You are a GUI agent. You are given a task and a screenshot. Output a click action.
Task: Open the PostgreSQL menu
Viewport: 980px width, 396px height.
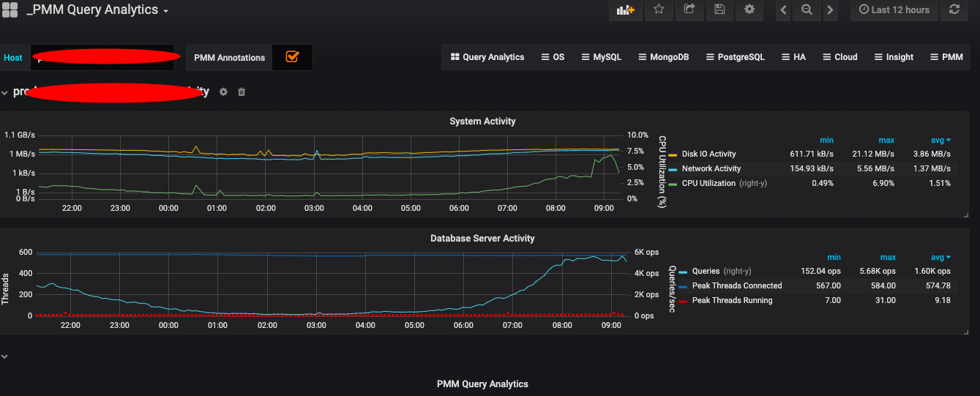[735, 57]
